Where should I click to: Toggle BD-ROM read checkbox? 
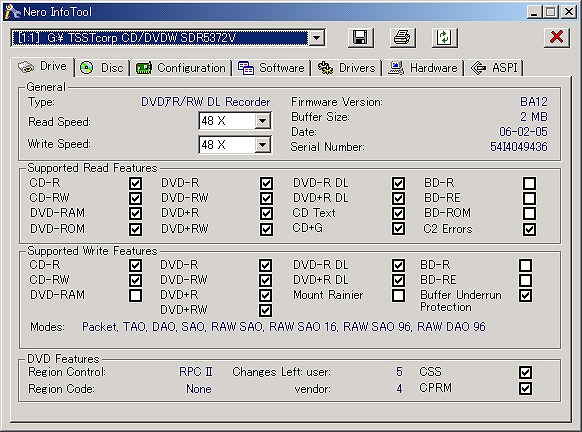529,213
